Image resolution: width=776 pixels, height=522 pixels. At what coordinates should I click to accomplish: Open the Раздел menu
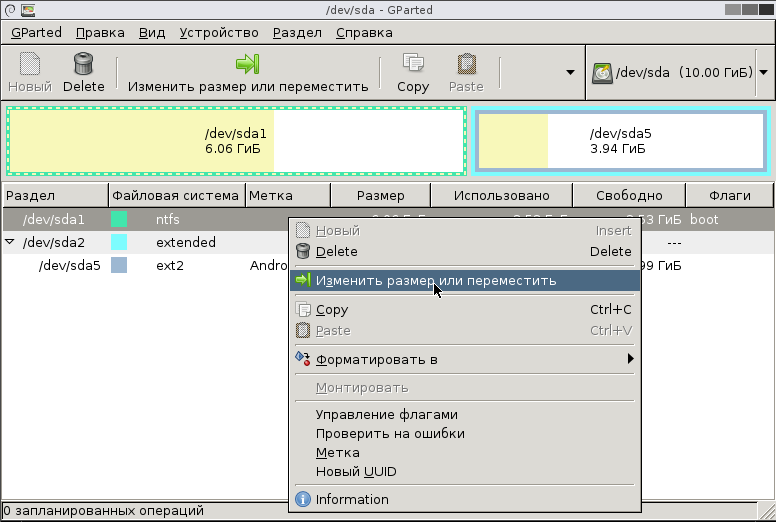[x=297, y=33]
